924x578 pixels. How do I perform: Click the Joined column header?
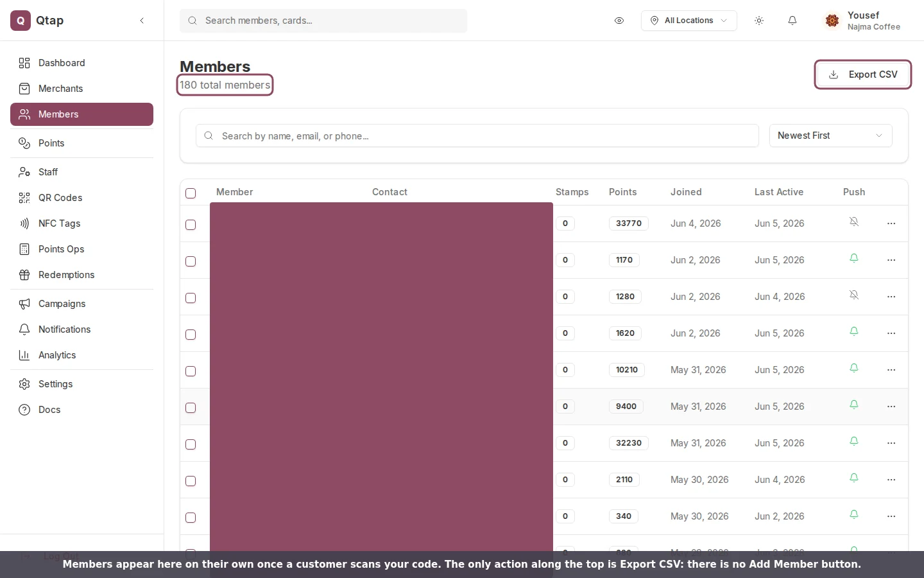(x=686, y=192)
